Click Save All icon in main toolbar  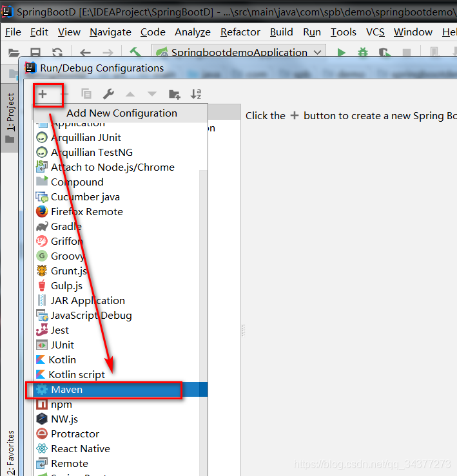click(35, 53)
